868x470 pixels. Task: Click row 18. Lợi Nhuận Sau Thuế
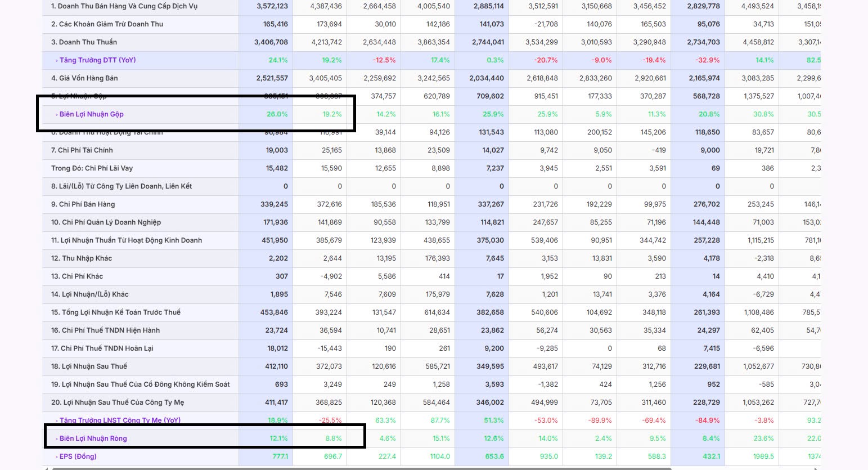[x=89, y=366]
